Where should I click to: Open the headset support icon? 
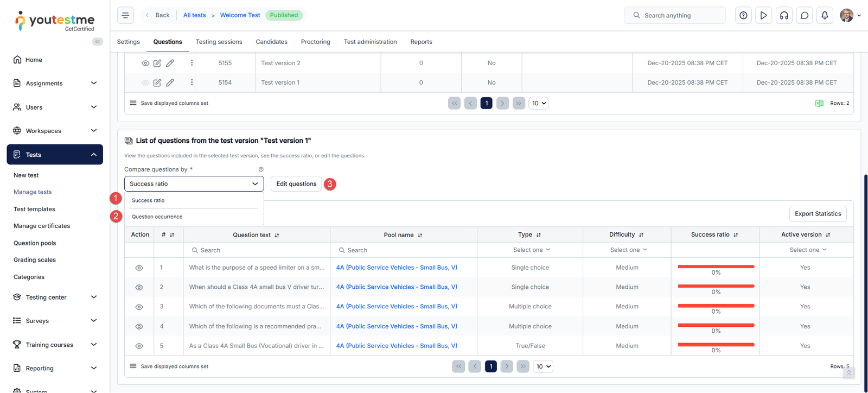point(784,15)
